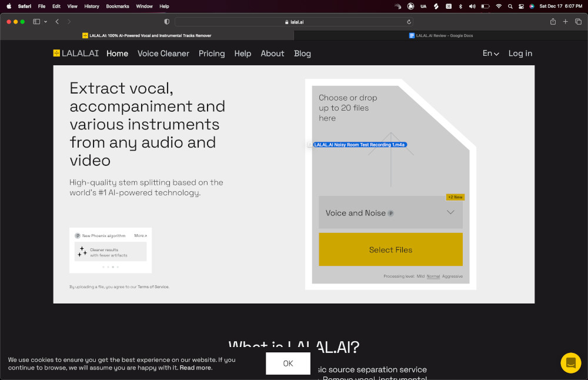Screen dimensions: 588x380
Task: Open the Help nav item
Action: tap(243, 54)
